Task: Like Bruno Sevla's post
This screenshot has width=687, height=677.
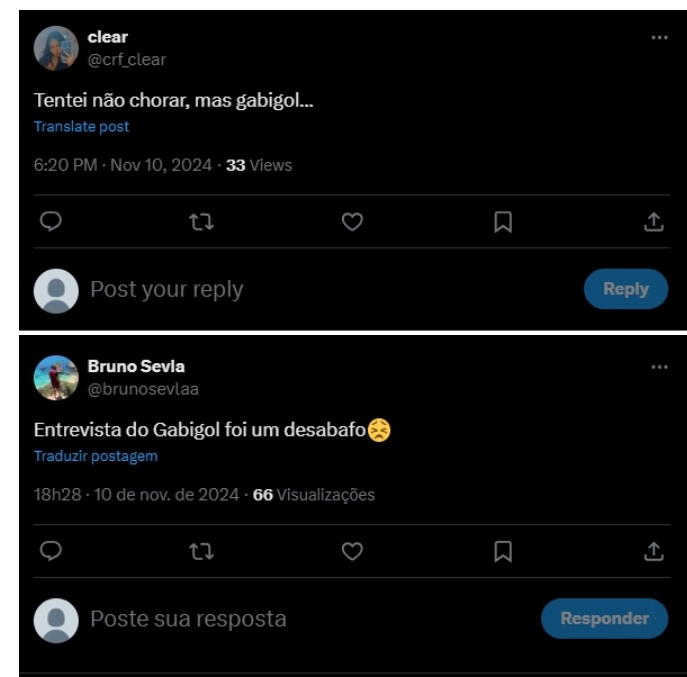Action: click(352, 551)
